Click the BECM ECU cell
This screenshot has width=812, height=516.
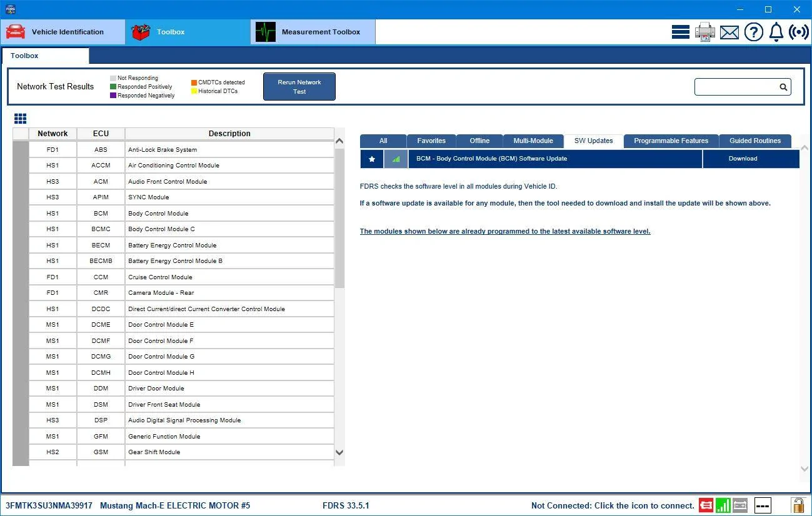pyautogui.click(x=101, y=246)
